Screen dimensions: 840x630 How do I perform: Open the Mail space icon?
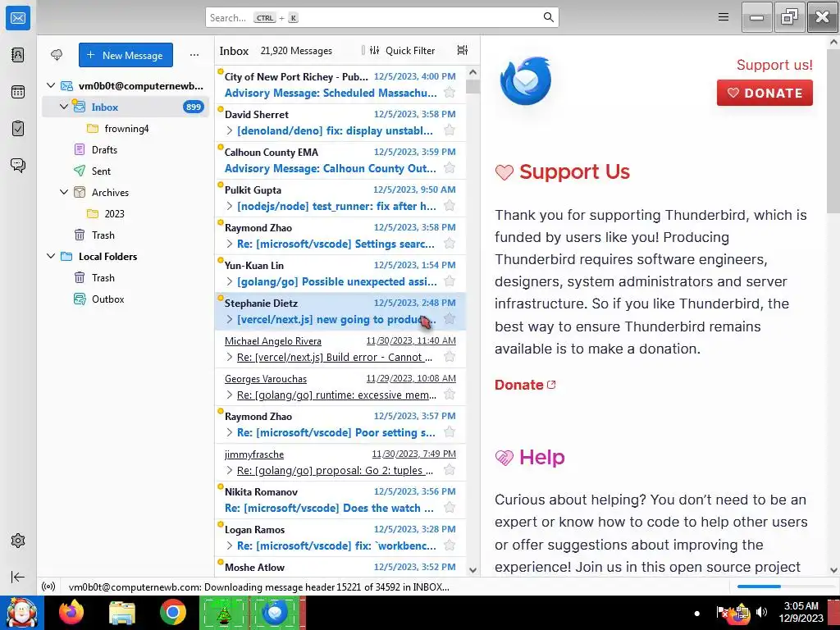click(18, 18)
